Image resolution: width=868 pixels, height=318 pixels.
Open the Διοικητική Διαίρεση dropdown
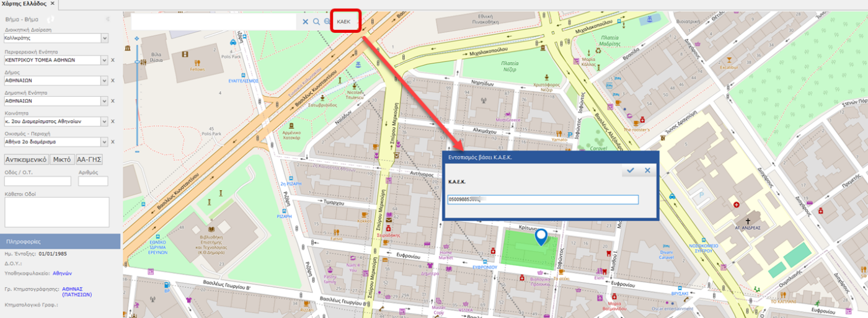pos(105,38)
